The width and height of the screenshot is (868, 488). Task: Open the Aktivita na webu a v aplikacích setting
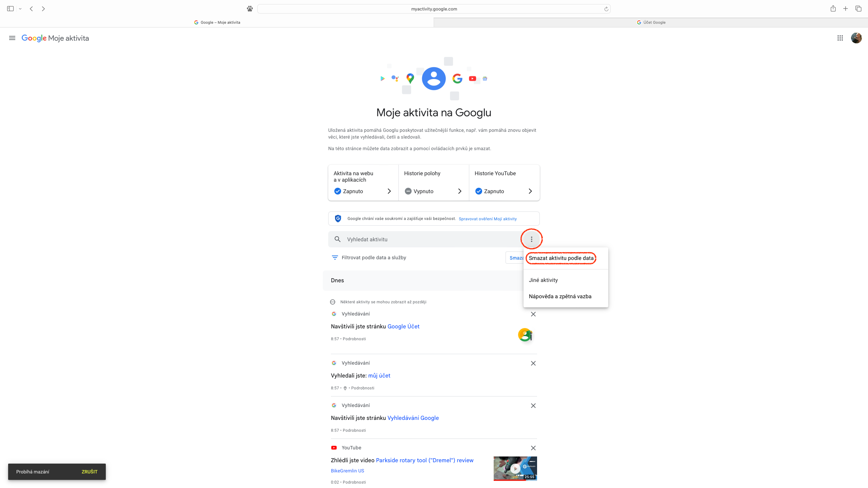(363, 183)
